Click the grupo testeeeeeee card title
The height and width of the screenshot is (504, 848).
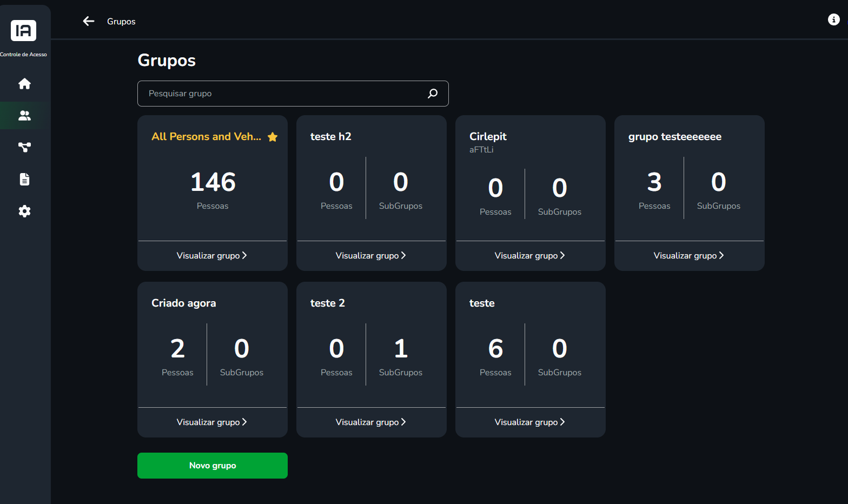pyautogui.click(x=675, y=137)
